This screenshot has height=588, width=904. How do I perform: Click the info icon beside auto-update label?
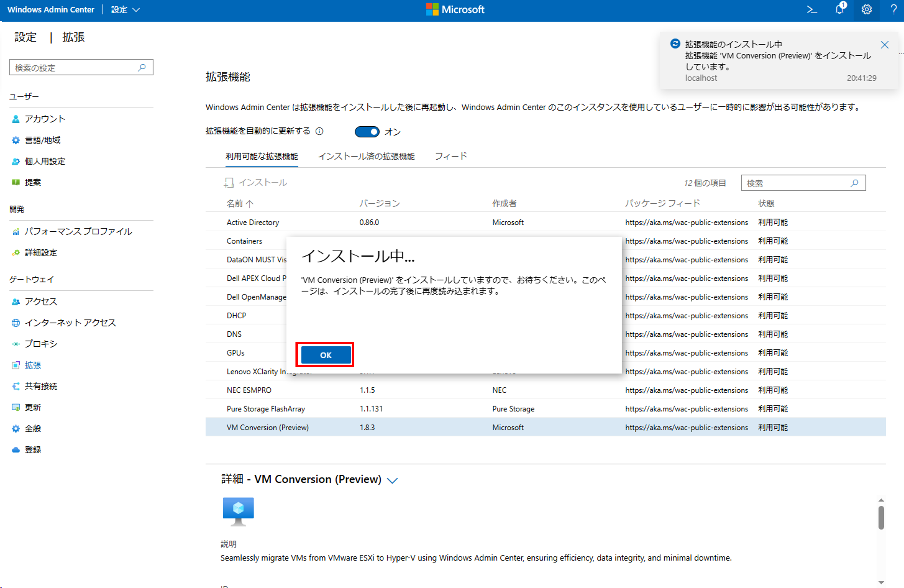(x=319, y=131)
